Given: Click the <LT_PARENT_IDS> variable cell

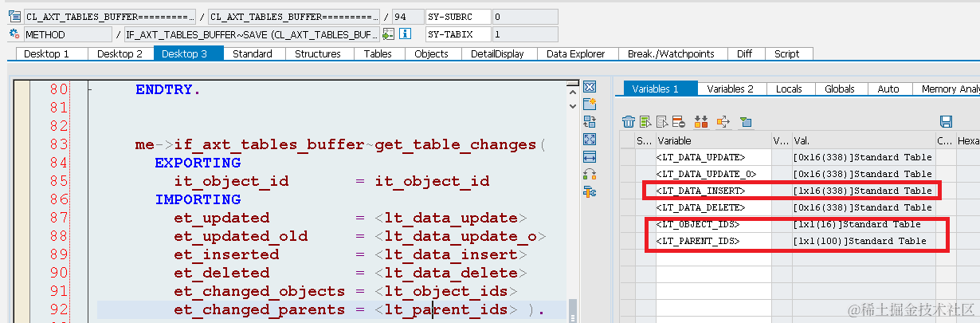Looking at the screenshot, I should tap(713, 241).
